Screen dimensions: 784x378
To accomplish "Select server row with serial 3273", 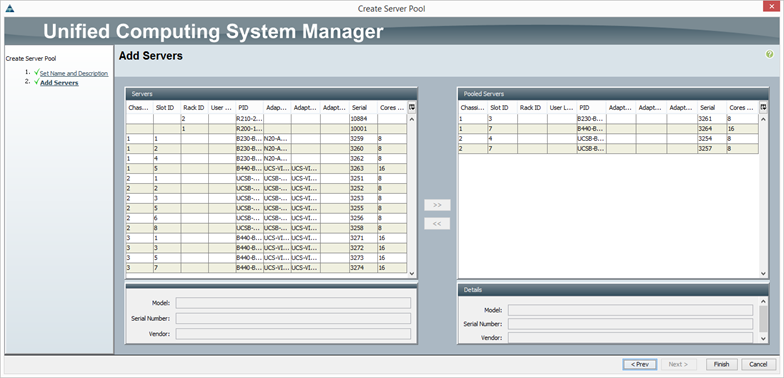I will coord(266,258).
